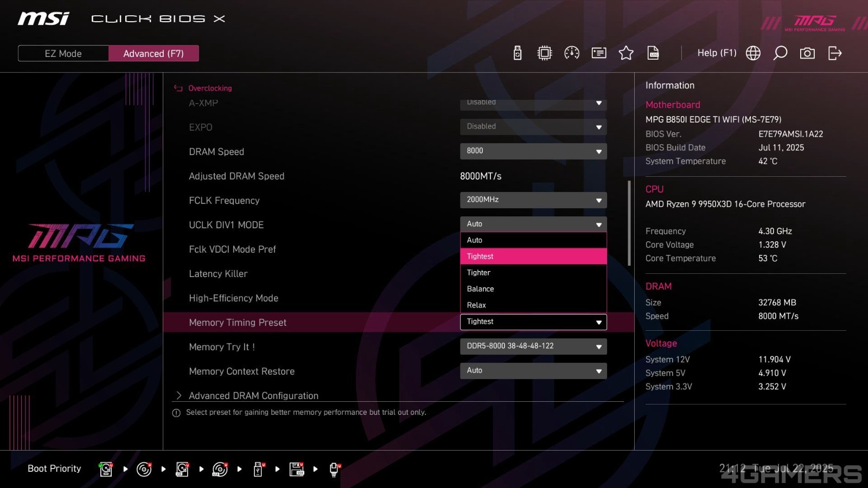Open Help (F1)
Image resolution: width=868 pixels, height=488 pixels.
tap(717, 53)
